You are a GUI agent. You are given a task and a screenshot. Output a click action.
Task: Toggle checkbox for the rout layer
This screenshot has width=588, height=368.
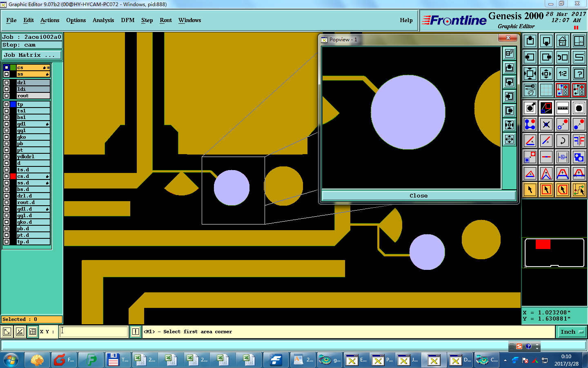click(x=7, y=96)
